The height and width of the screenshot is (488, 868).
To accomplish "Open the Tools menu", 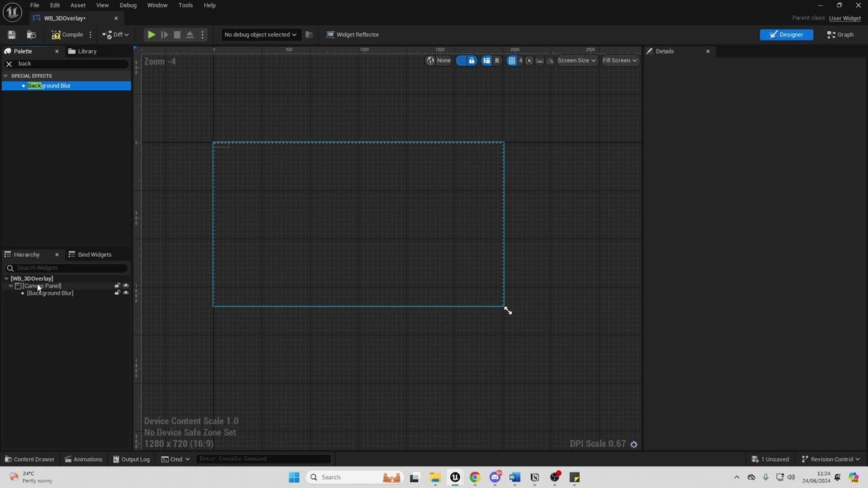I will point(186,5).
